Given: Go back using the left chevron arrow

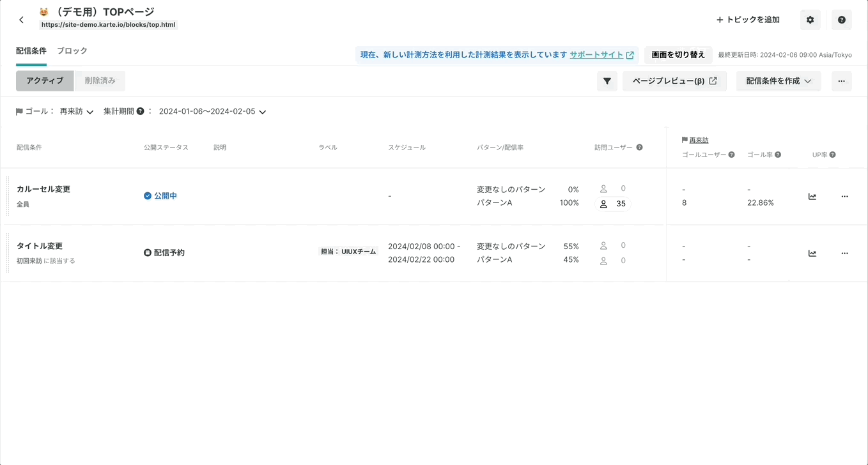Looking at the screenshot, I should [22, 20].
